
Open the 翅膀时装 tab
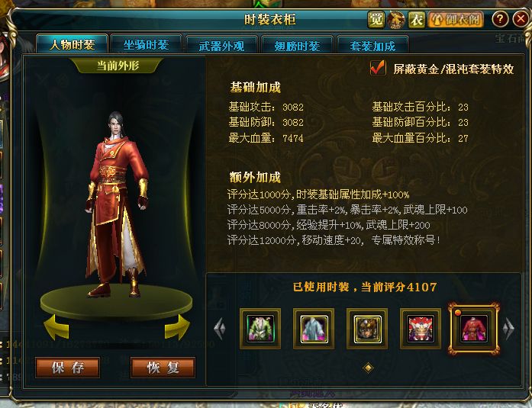click(x=297, y=46)
